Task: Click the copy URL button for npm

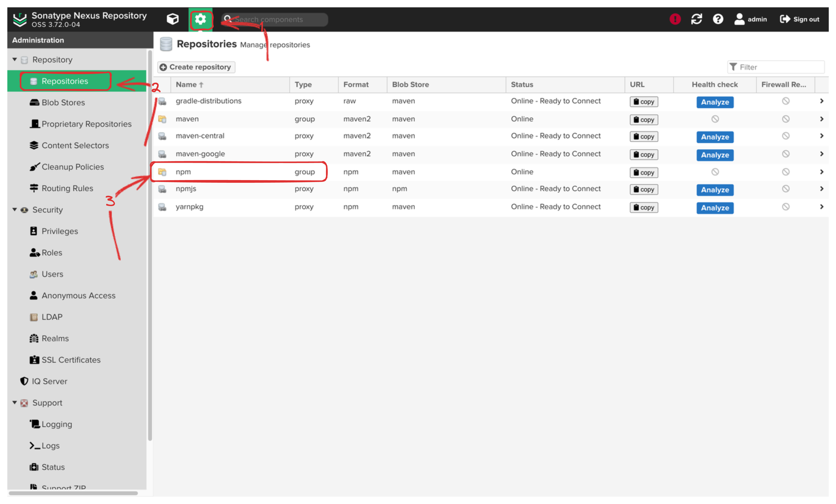Action: (x=644, y=172)
